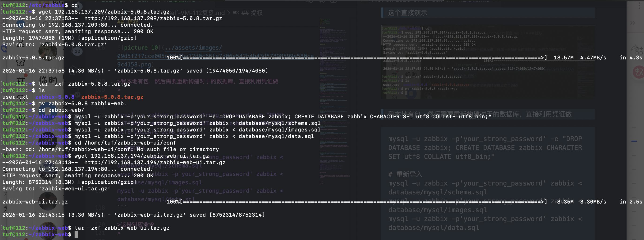Select the '## 提权' breadcrumb item
644x240 pixels.
click(252, 13)
